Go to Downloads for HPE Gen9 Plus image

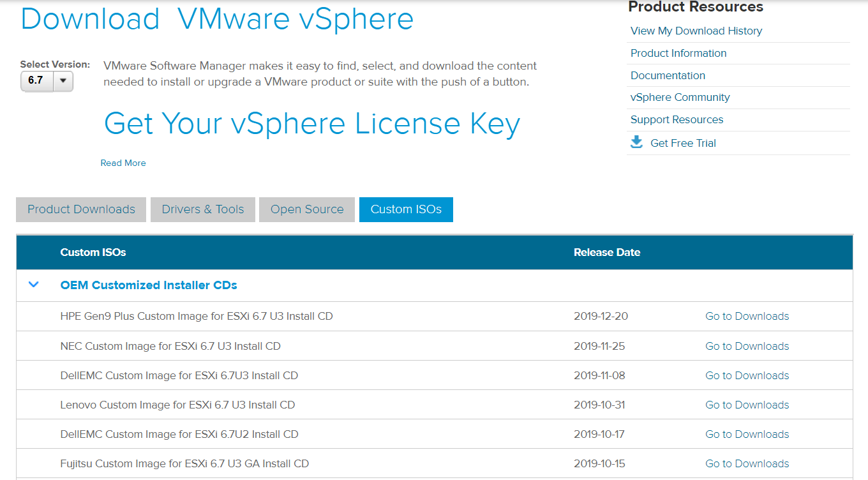[x=747, y=316]
